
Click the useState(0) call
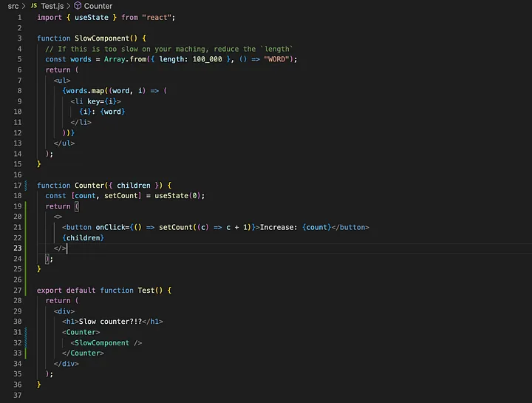point(178,195)
